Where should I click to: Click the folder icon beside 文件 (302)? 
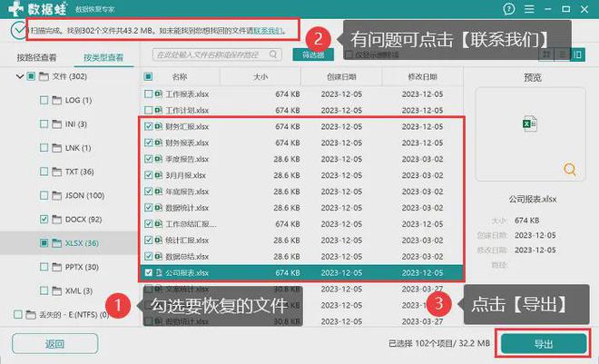point(44,76)
